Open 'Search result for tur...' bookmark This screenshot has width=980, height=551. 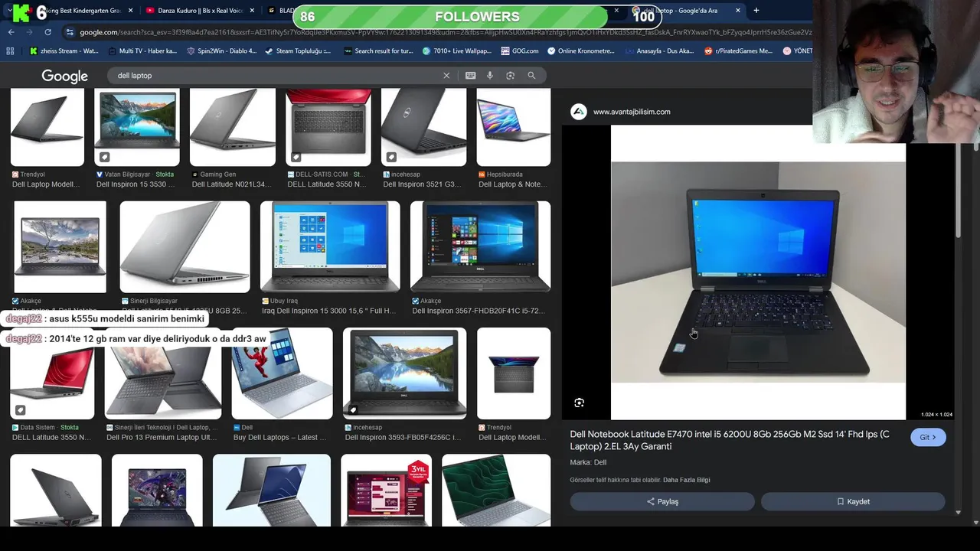click(x=377, y=51)
